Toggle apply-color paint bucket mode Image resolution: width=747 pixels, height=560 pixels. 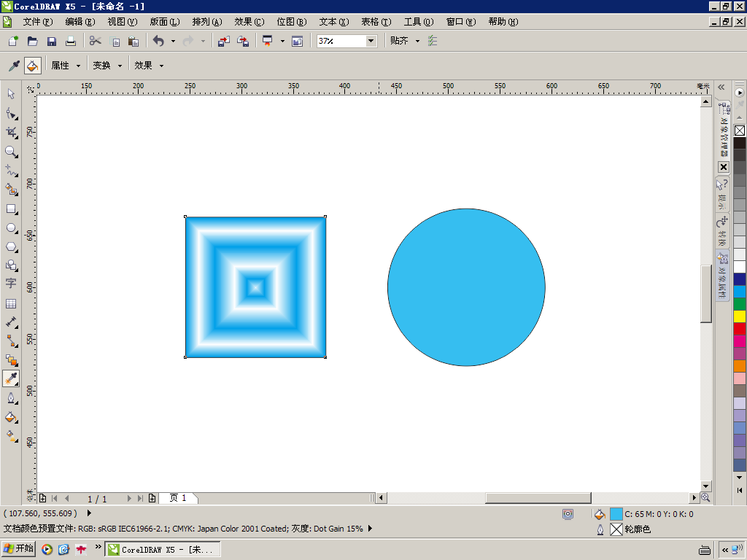point(32,65)
